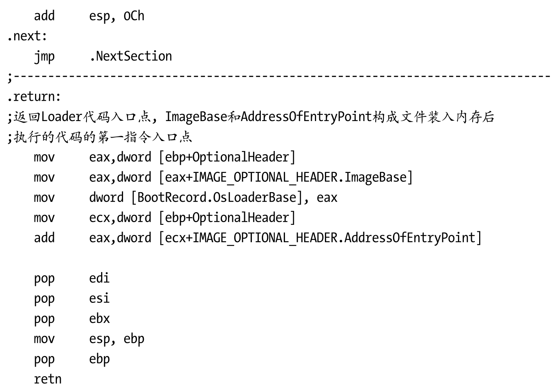The width and height of the screenshot is (558, 392).
Task: Click the retn instruction
Action: click(x=48, y=379)
